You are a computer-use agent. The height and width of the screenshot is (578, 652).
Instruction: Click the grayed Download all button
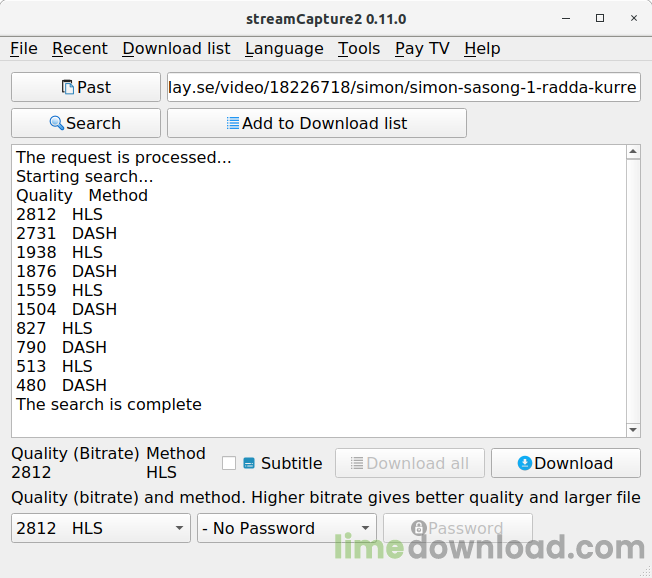410,463
